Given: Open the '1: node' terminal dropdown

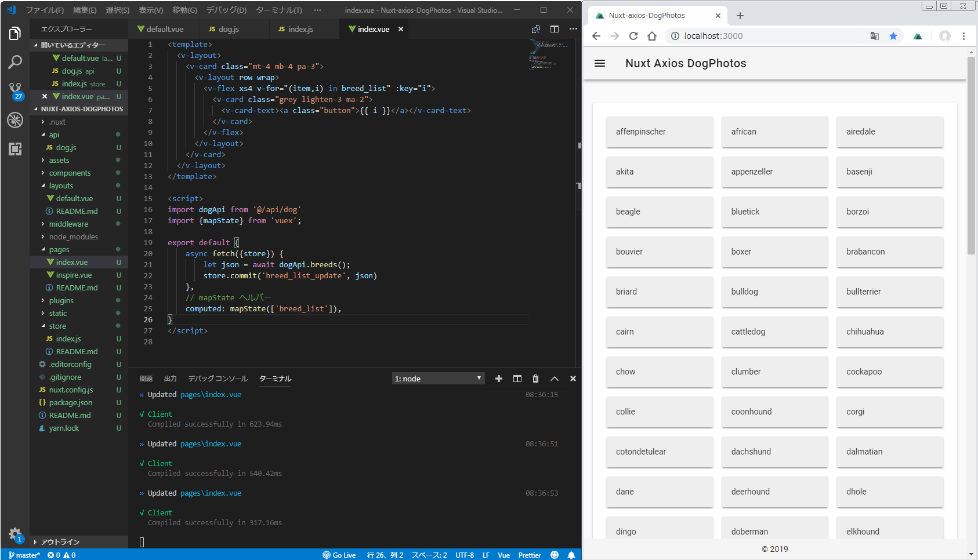Looking at the screenshot, I should pos(438,379).
